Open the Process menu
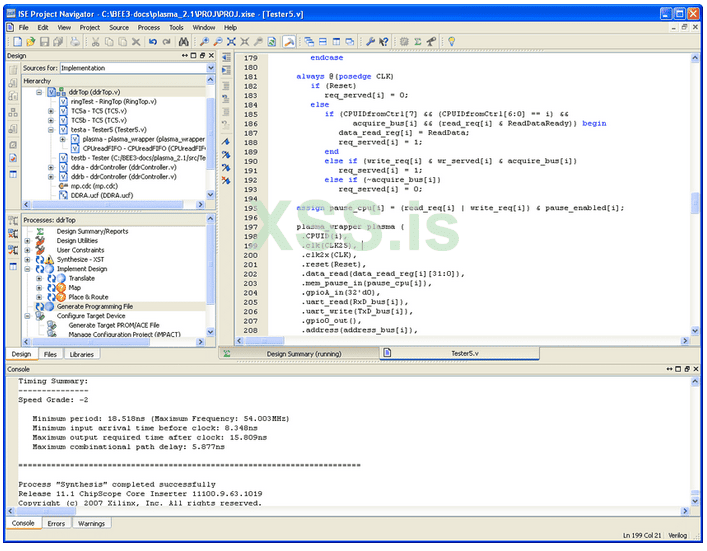 coord(148,27)
